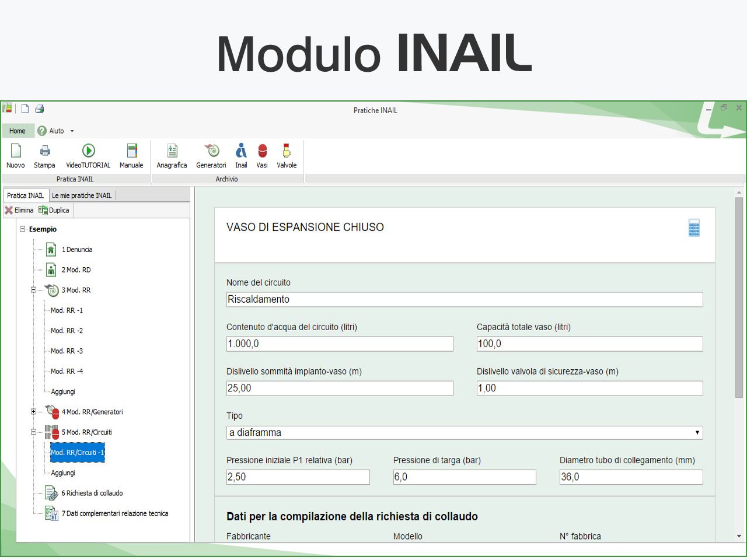Open the Vasi archive
Viewport: 747px width, 560px height.
(x=262, y=156)
